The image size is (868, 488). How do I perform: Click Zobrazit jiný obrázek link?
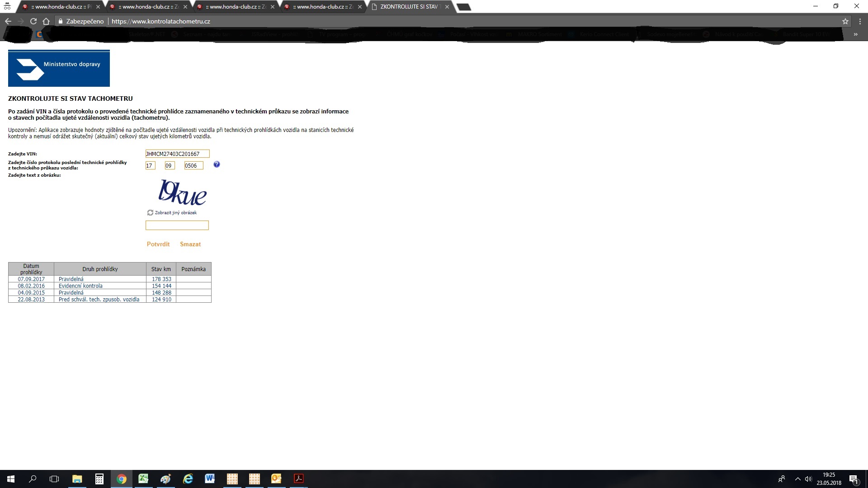click(x=175, y=212)
